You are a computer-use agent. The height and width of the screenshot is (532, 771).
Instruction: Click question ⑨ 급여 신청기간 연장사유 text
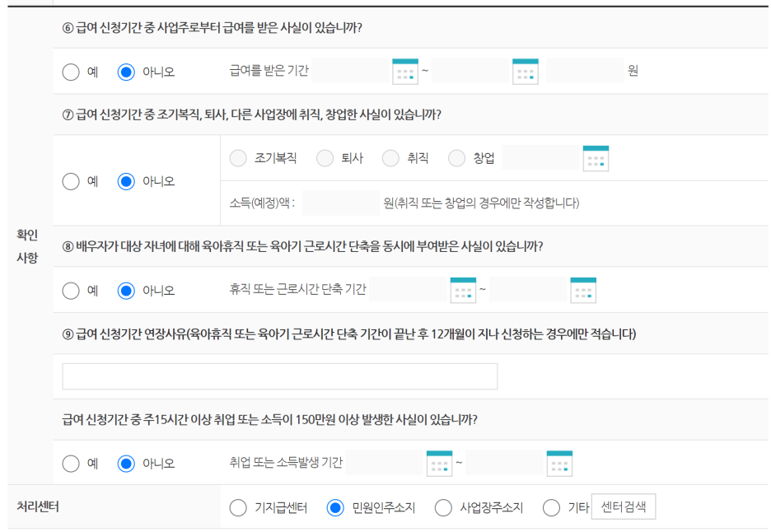coord(349,334)
